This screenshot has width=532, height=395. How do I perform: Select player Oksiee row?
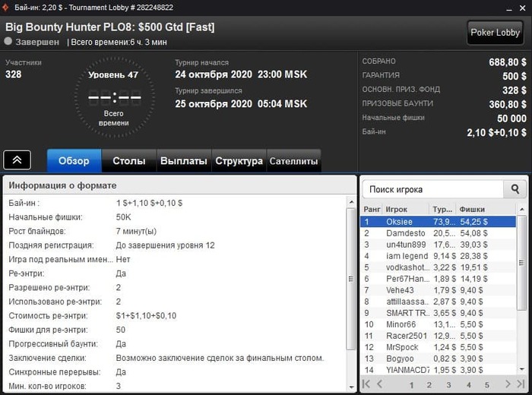(x=438, y=222)
